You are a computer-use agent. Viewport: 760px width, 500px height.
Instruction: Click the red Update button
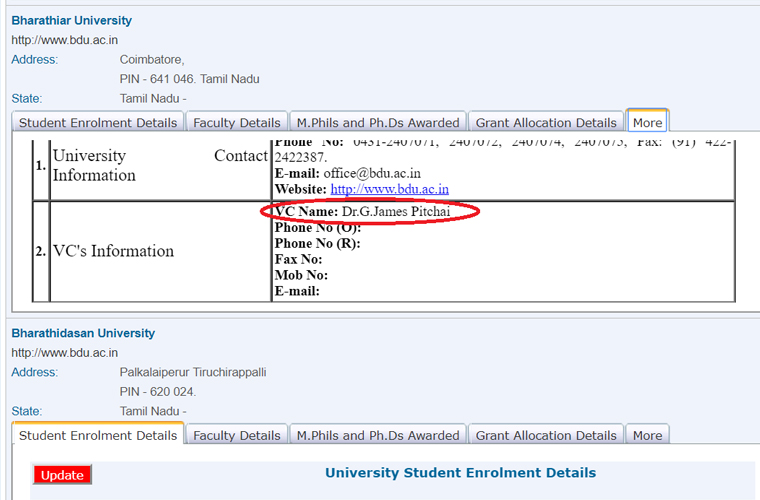coord(63,475)
